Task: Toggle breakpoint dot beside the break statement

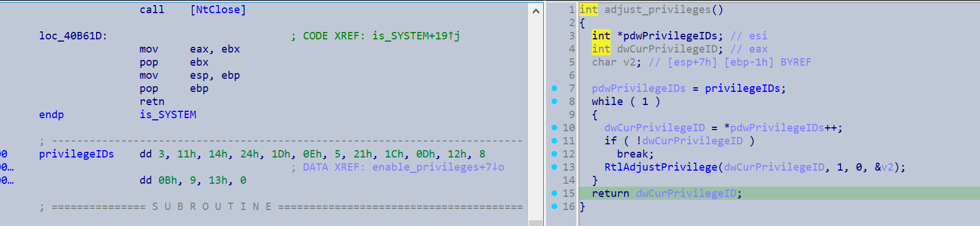Action: pos(554,154)
